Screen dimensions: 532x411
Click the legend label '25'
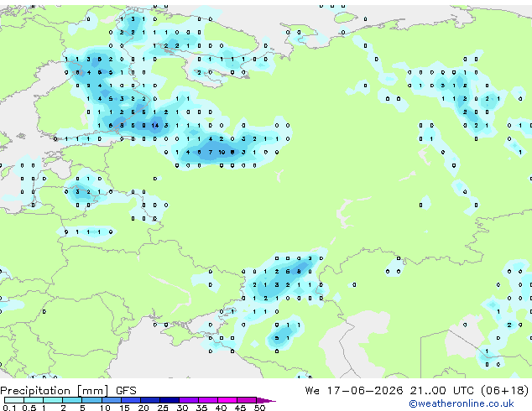[163, 408]
